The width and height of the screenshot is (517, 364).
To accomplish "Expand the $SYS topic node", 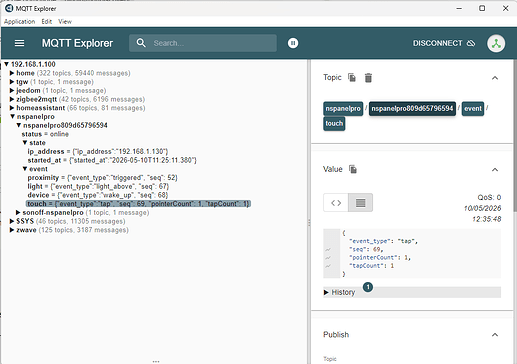I will (12, 221).
